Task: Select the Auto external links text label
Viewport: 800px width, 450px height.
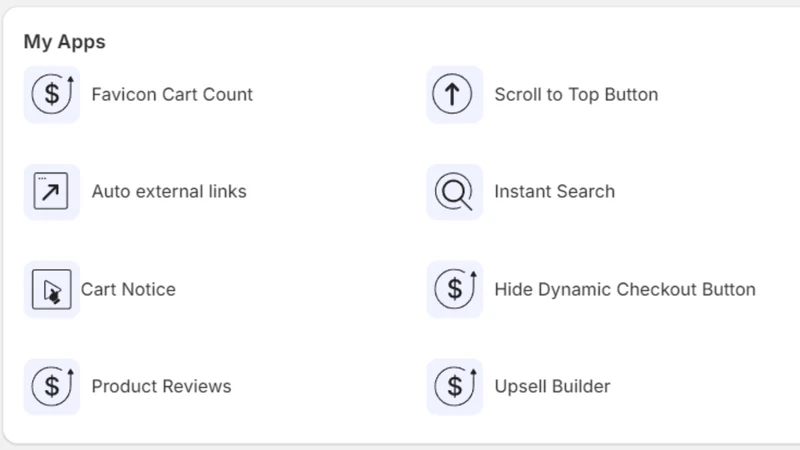Action: pyautogui.click(x=169, y=191)
